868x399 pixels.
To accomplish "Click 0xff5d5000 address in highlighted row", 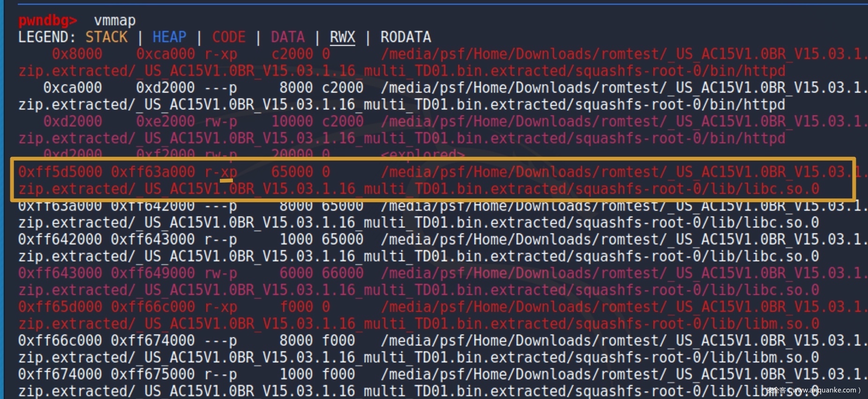I will pos(60,172).
